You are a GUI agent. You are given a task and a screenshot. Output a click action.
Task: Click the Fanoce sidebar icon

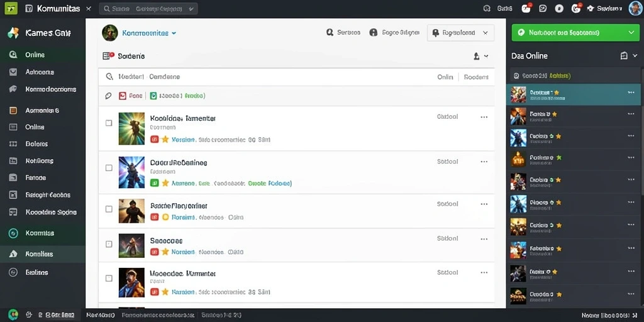click(x=13, y=178)
